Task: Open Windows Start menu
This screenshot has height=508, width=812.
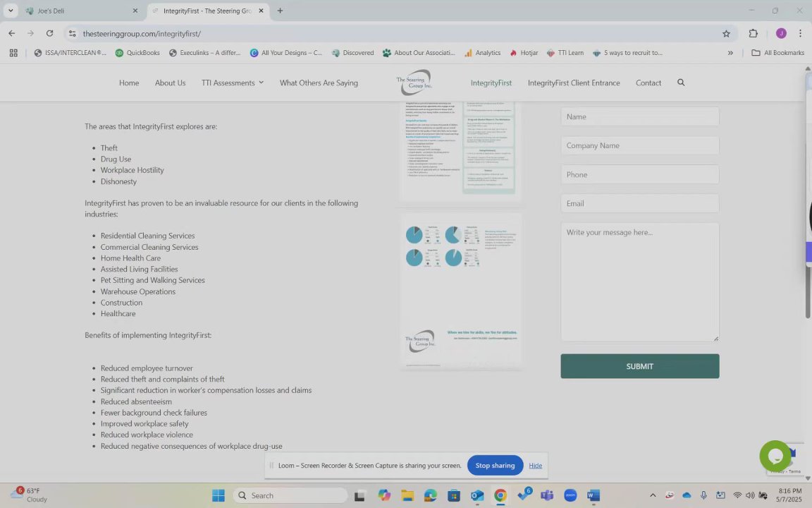Action: pyautogui.click(x=219, y=495)
